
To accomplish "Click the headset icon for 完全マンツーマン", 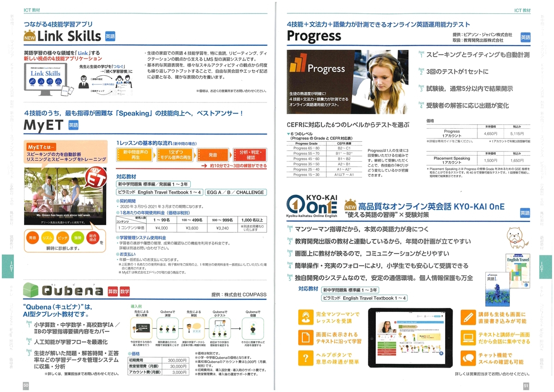I will point(306,317).
